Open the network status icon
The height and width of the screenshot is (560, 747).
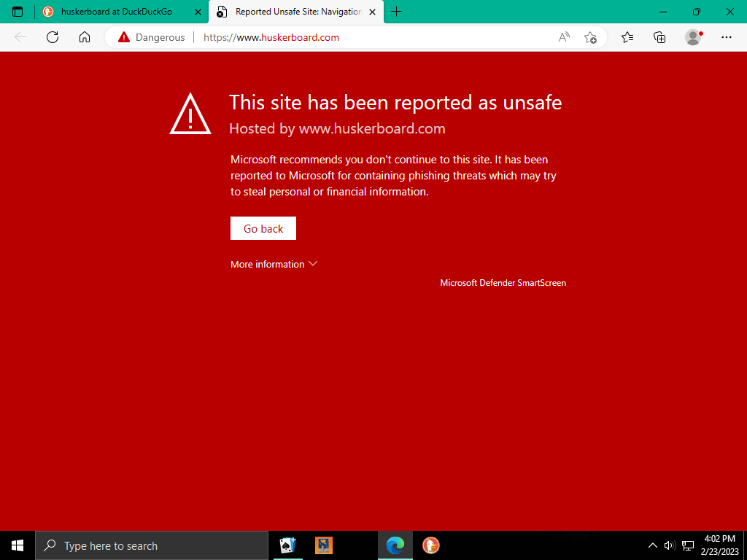(688, 545)
